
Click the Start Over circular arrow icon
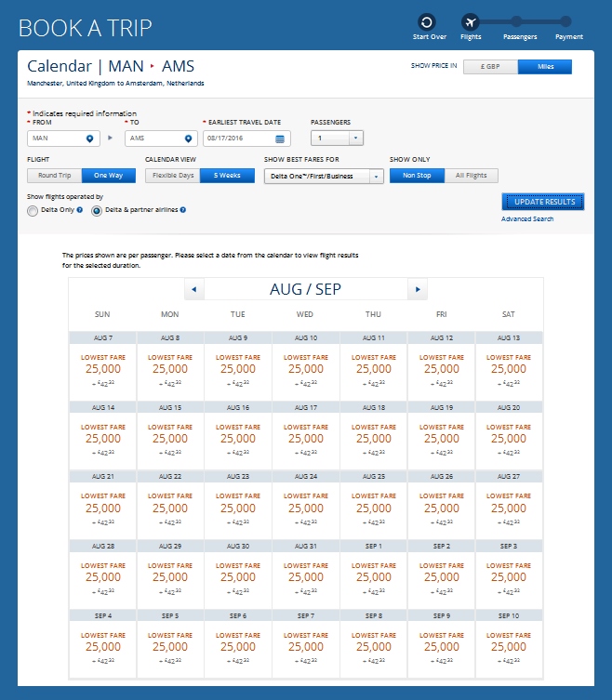coord(427,21)
